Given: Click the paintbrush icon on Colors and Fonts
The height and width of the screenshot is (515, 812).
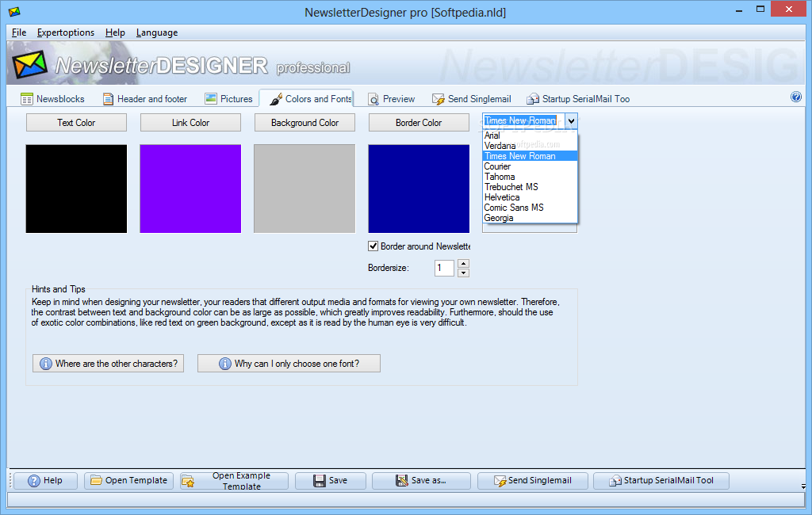Looking at the screenshot, I should click(276, 99).
